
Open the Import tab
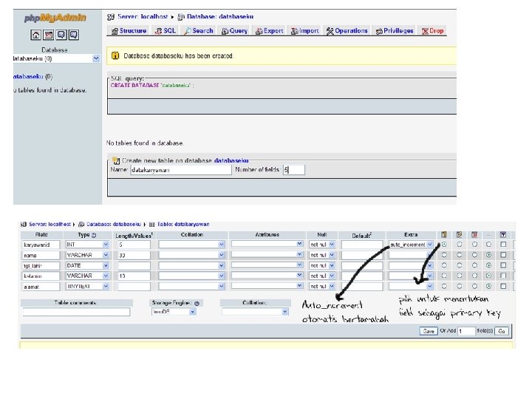point(304,31)
